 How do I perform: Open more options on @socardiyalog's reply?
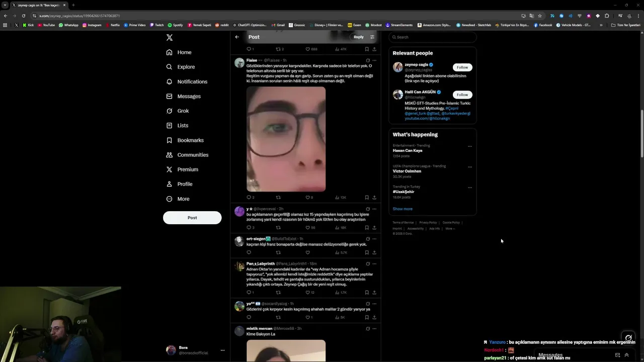point(374,304)
